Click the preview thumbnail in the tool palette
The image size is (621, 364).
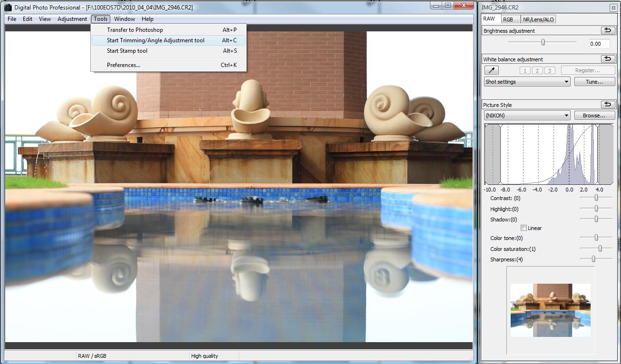[x=550, y=310]
